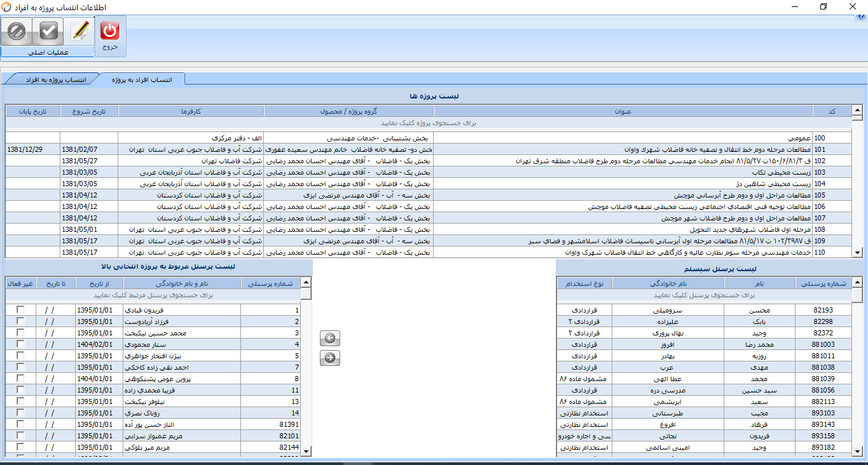The height and width of the screenshot is (465, 868).
Task: Click the checkmark confirm icon in toolbar
Action: pyautogui.click(x=48, y=30)
